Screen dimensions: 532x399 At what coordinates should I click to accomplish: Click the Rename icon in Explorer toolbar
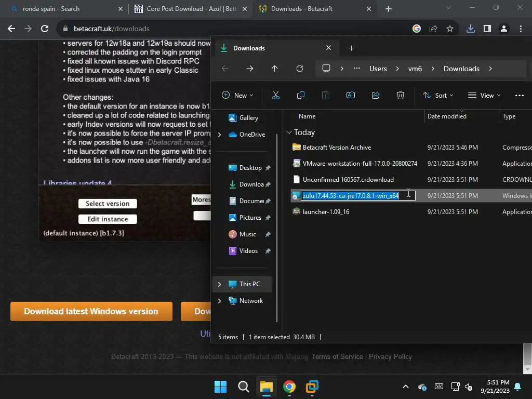(x=351, y=96)
